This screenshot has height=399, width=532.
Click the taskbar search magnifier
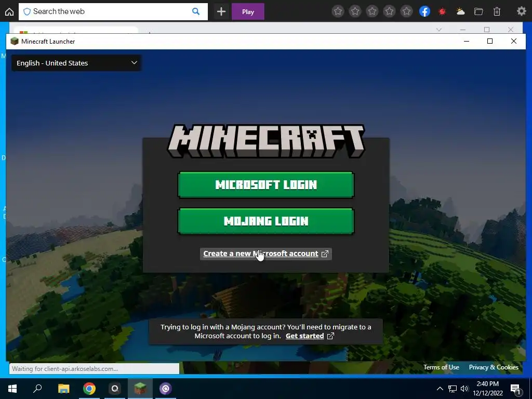click(37, 389)
